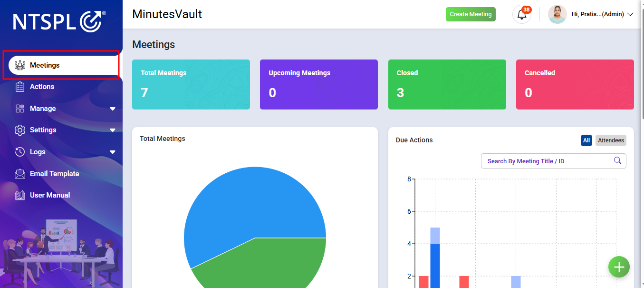Viewport: 644px width, 288px height.
Task: Click the Email Template envelope icon
Action: pyautogui.click(x=20, y=174)
